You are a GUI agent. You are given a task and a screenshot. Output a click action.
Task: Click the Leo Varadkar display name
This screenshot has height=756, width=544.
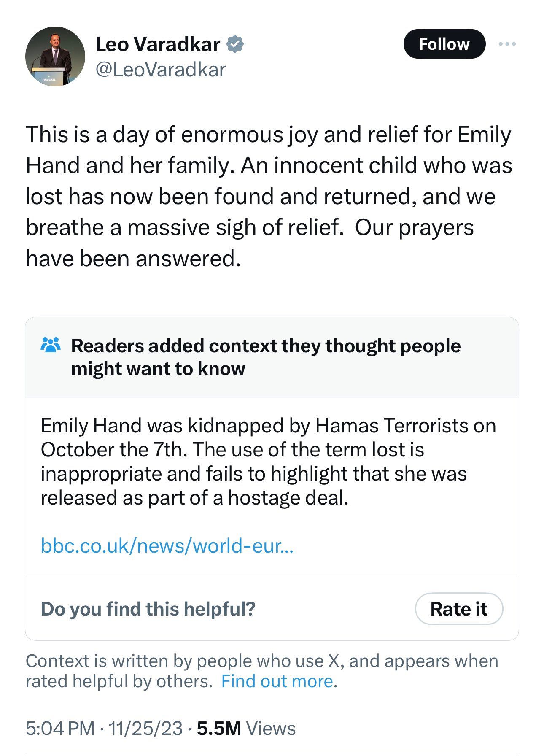coord(158,44)
